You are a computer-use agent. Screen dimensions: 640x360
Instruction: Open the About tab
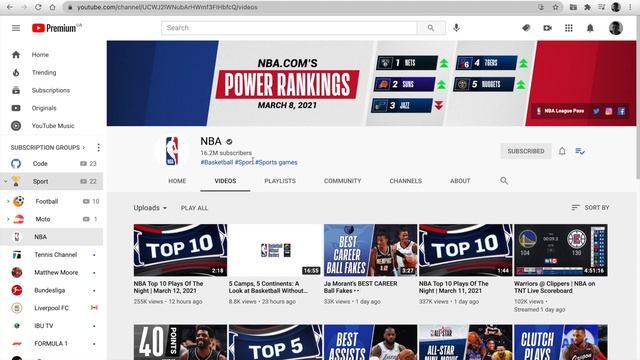[x=460, y=181]
